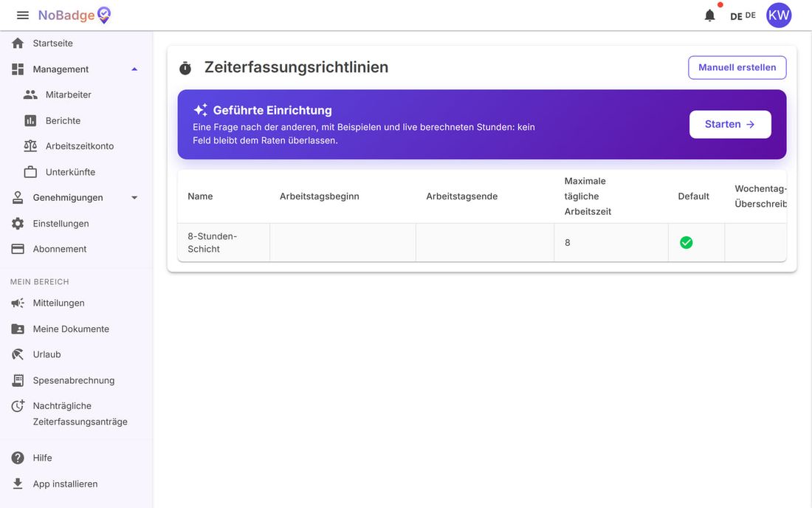
Task: Expand the Genehmigungen section arrow
Action: (x=134, y=198)
